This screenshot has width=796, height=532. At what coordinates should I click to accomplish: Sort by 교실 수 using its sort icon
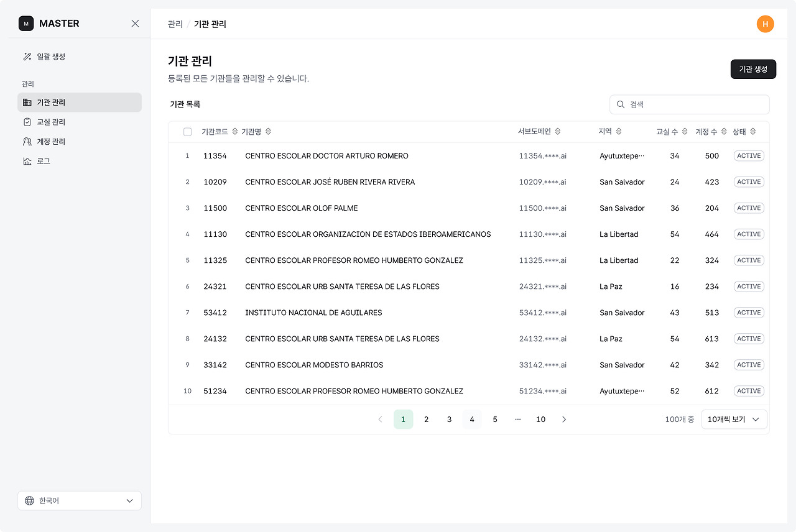[x=685, y=132]
